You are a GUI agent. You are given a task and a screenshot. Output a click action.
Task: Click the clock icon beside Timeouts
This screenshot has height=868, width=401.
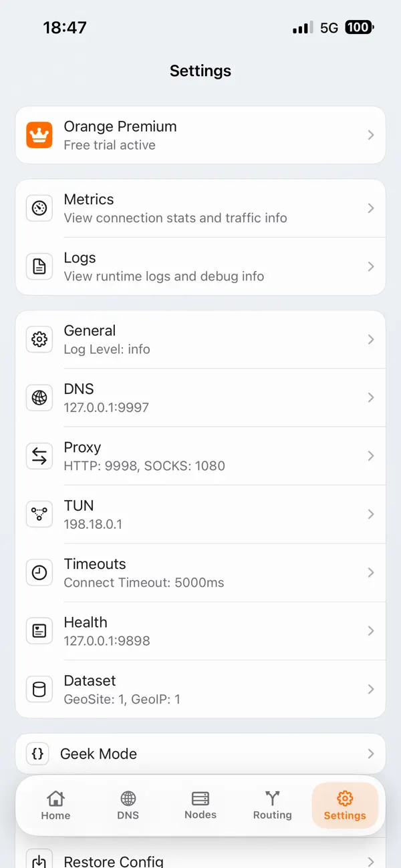click(x=39, y=572)
